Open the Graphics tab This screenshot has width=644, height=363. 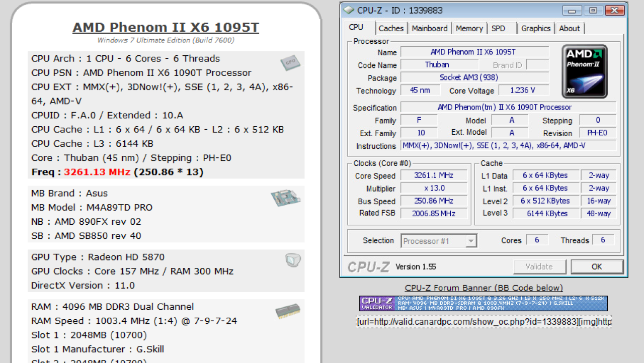point(536,29)
